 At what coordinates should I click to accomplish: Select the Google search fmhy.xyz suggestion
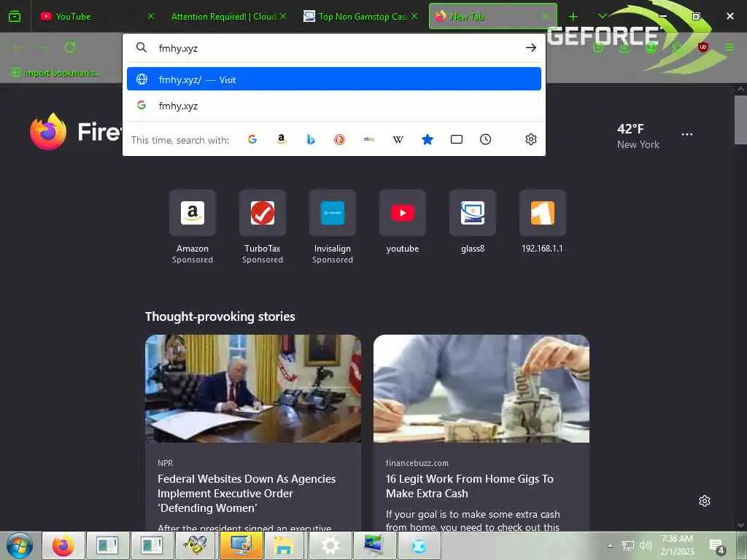333,105
